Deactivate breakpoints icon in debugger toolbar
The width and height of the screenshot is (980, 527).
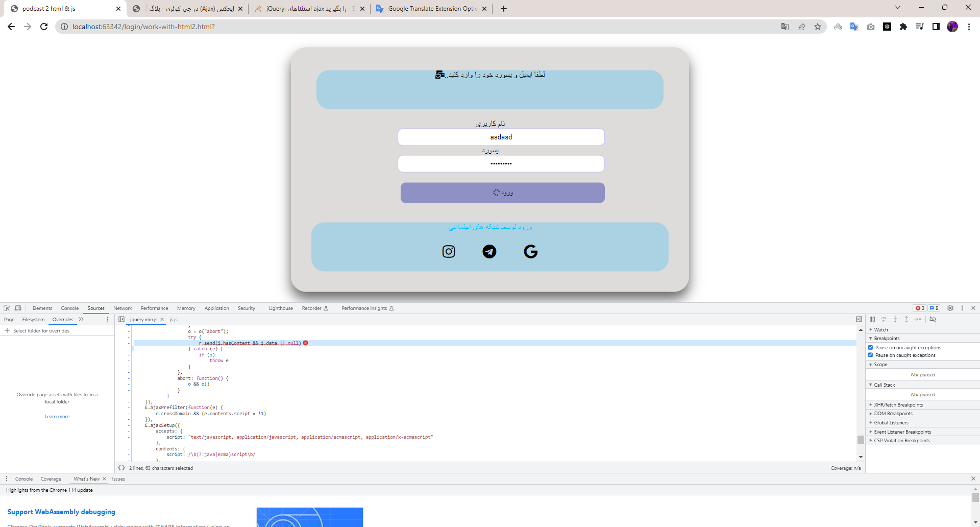pos(933,319)
